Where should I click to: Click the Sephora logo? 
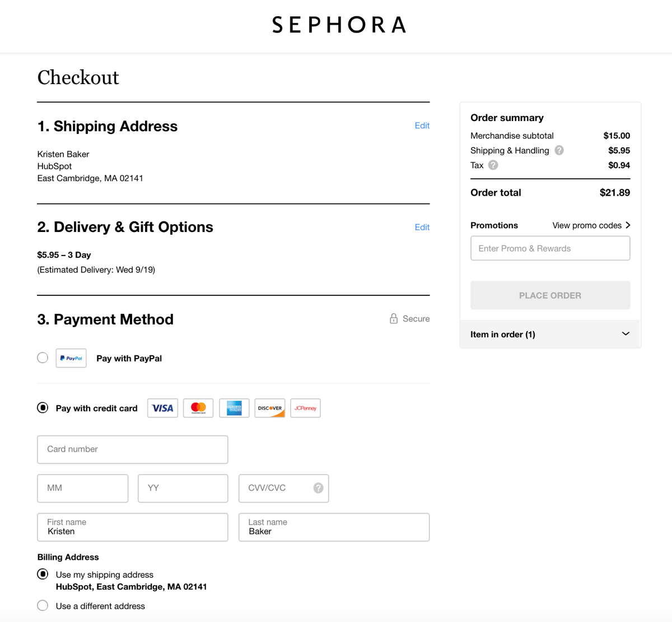[x=338, y=25]
